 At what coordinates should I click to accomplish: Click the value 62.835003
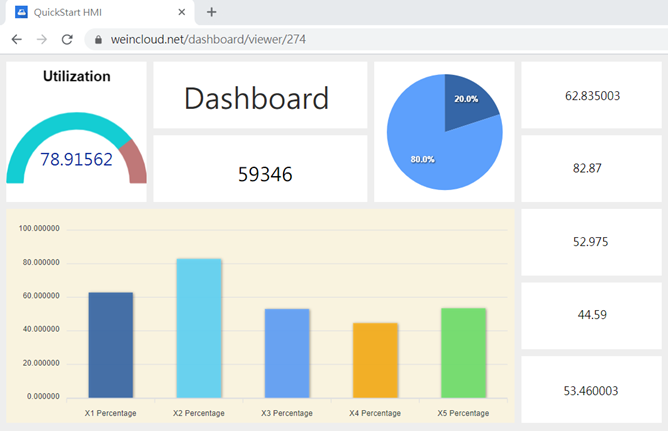pos(592,96)
